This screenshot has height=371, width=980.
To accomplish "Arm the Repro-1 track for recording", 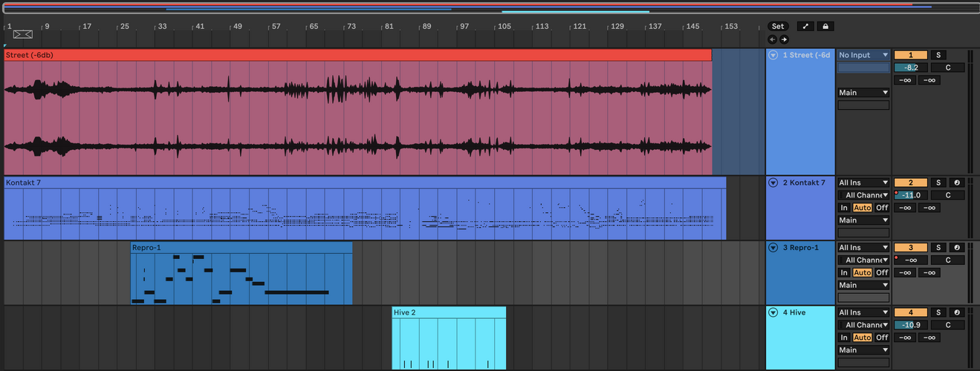I will tap(958, 248).
